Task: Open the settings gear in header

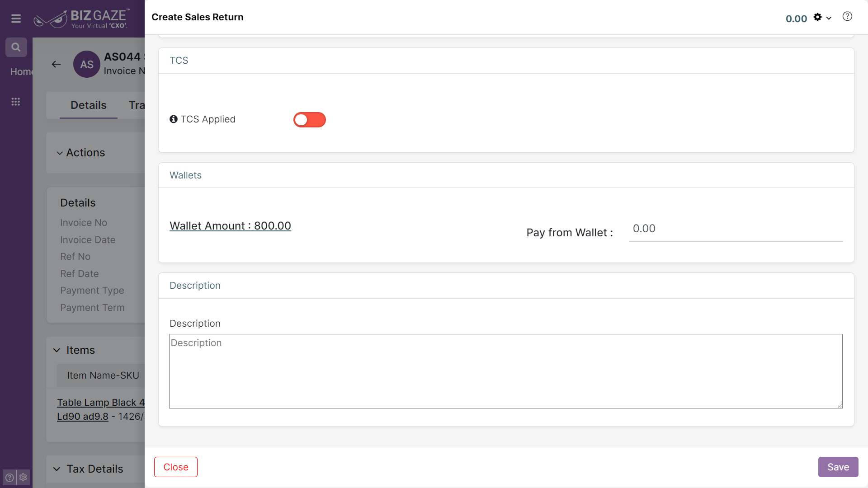Action: pos(817,17)
